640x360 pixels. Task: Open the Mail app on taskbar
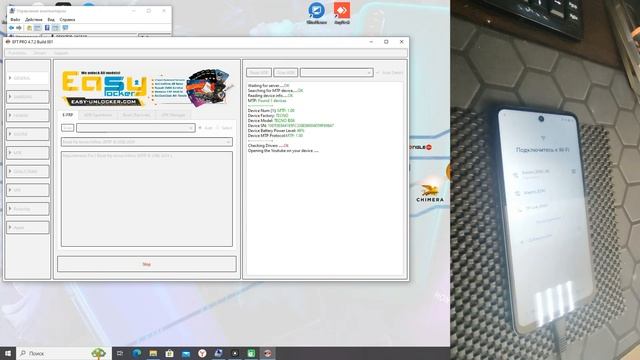click(186, 353)
